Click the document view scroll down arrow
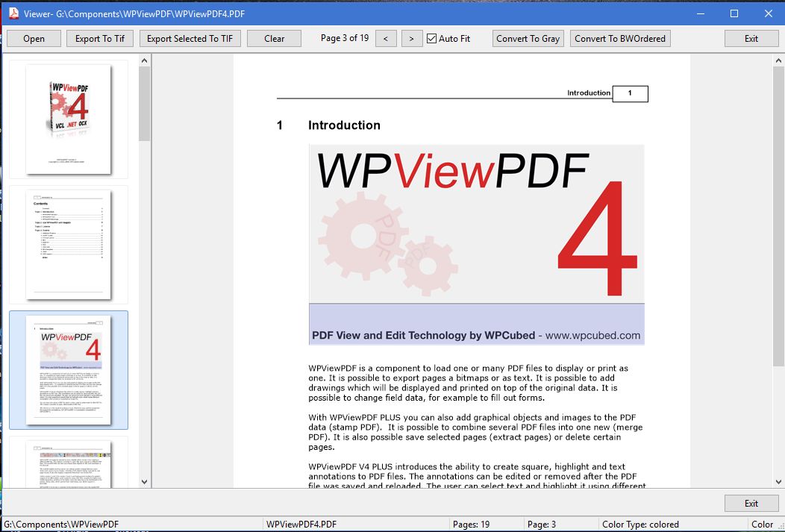This screenshot has height=532, width=785. coord(778,482)
